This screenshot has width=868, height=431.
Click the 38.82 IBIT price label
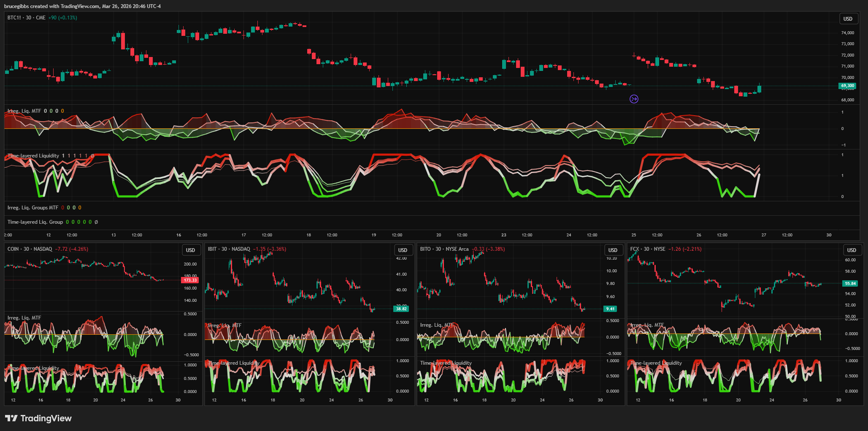[401, 309]
